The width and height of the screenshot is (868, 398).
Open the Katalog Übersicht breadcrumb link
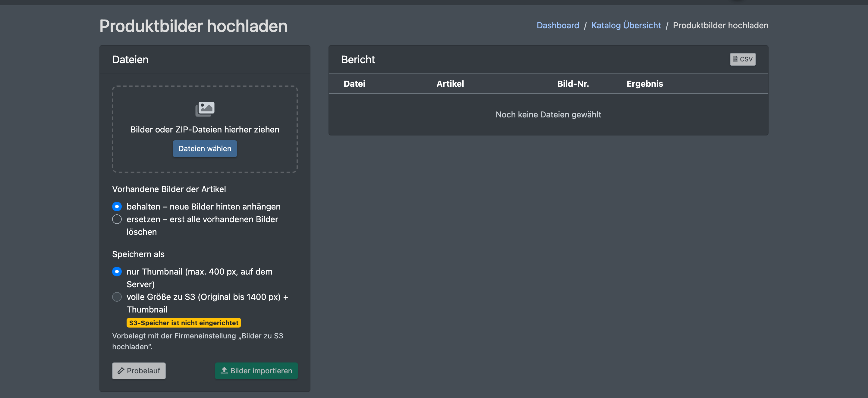click(626, 25)
